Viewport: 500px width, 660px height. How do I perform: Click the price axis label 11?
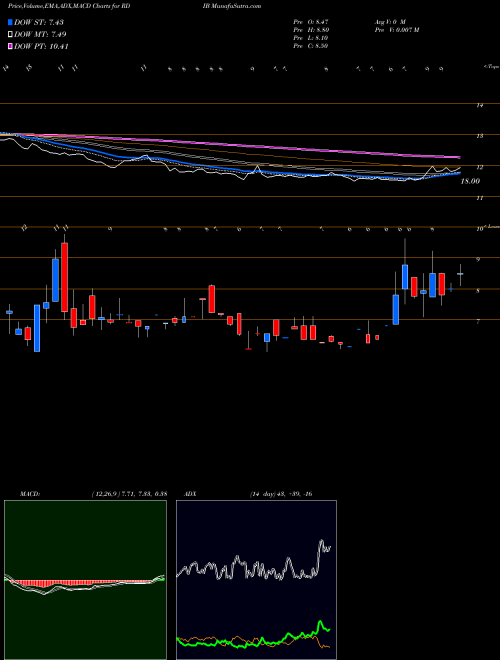479,198
